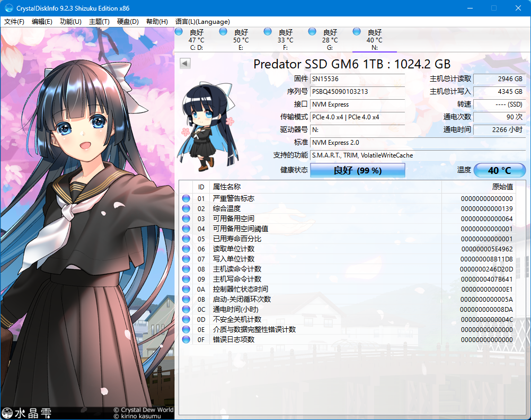The image size is (531, 420).
Task: Click the blue orb for 介质与数据完整性错误计数
Action: point(186,329)
